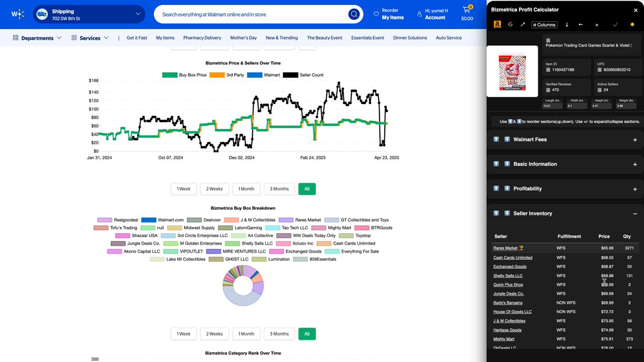Copy the UPC with its clipboard icon

click(600, 70)
